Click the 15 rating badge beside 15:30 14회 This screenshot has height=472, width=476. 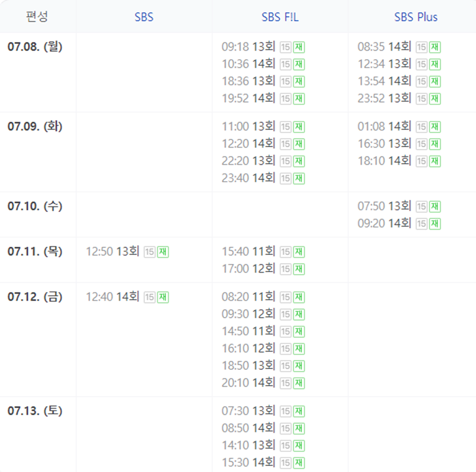[x=286, y=463]
